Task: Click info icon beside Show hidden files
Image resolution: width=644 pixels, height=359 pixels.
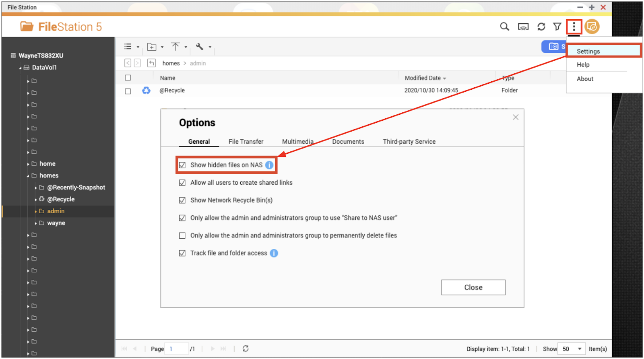Action: coord(269,165)
